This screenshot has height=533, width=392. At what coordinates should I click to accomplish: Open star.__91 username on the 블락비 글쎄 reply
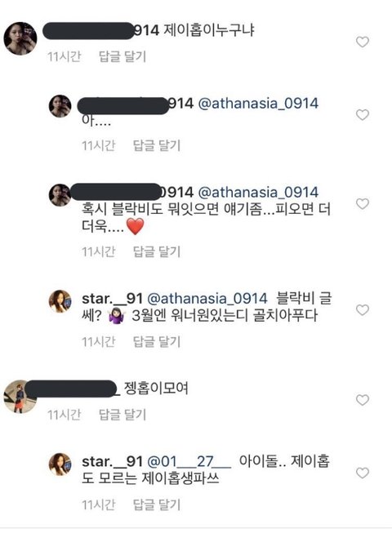tap(112, 299)
